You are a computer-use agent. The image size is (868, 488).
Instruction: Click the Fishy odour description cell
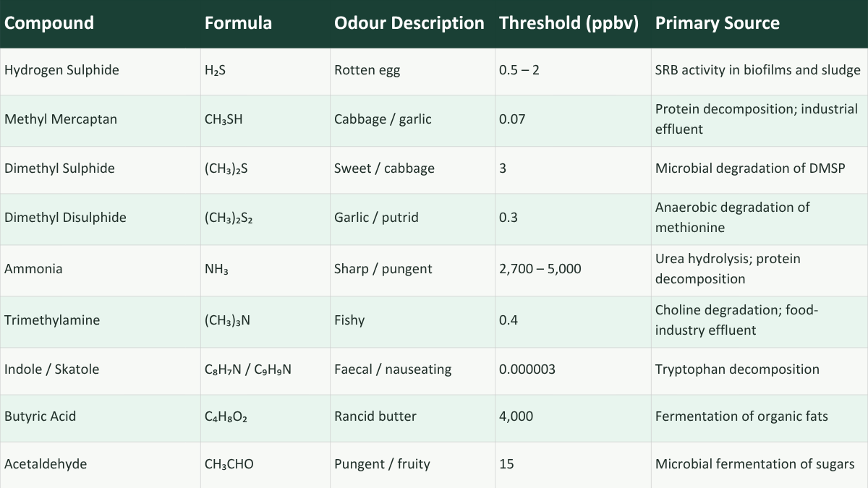click(349, 320)
